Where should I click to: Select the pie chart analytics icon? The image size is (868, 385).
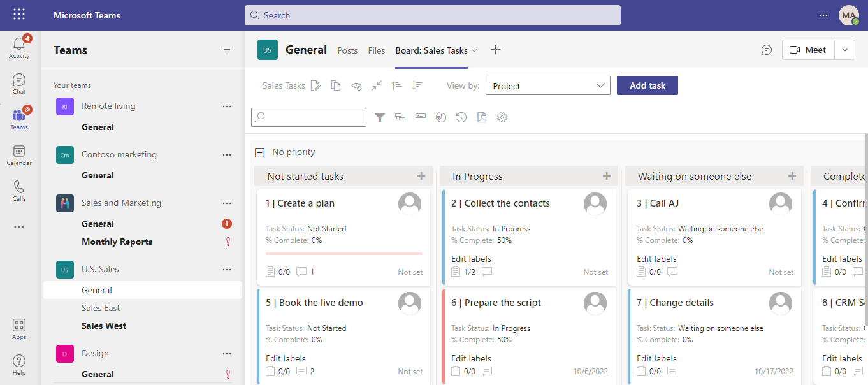441,117
